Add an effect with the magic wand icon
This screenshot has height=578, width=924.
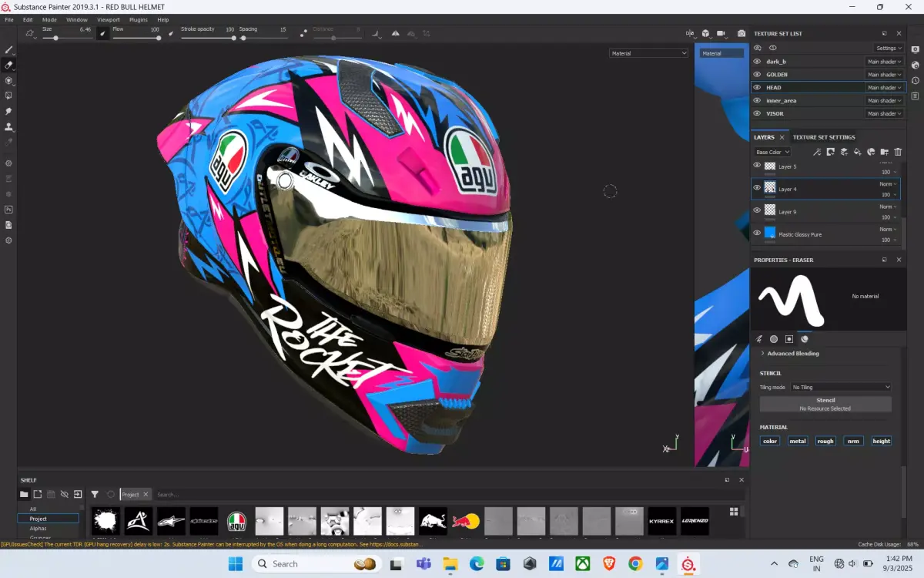817,152
